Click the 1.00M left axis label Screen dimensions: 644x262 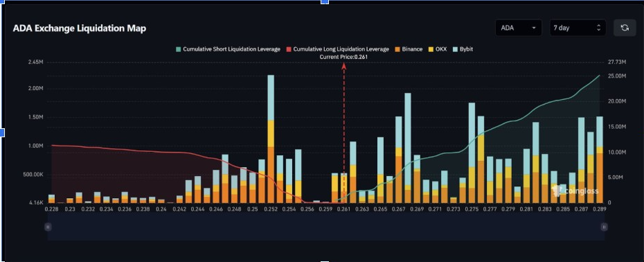tap(36, 146)
